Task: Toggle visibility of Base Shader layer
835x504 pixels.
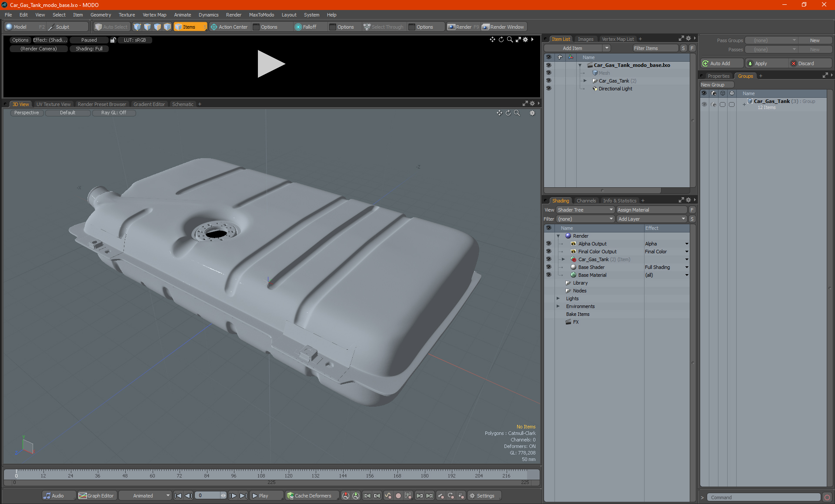Action: click(x=548, y=267)
